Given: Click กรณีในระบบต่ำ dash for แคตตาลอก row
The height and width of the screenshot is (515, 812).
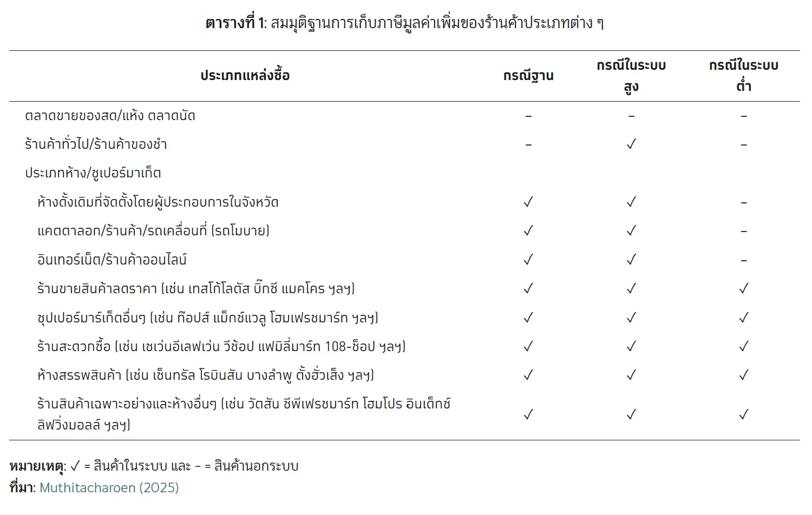Looking at the screenshot, I should pos(744,232).
